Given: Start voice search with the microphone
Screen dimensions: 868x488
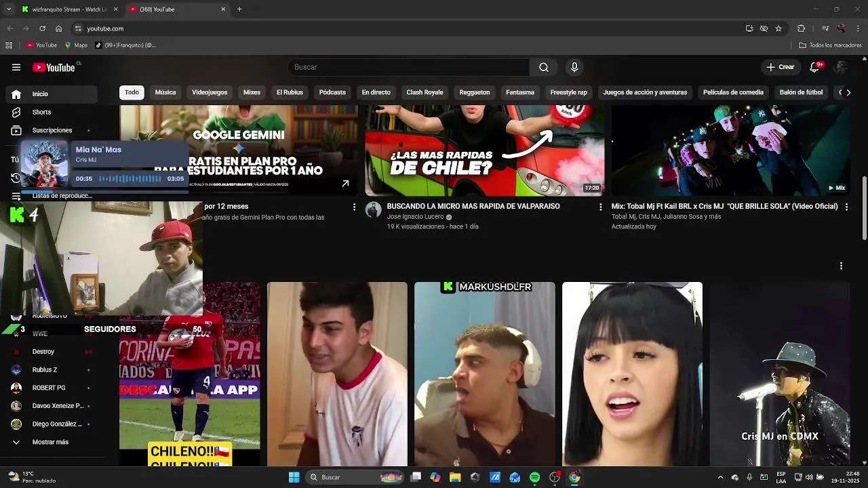Looking at the screenshot, I should (574, 67).
